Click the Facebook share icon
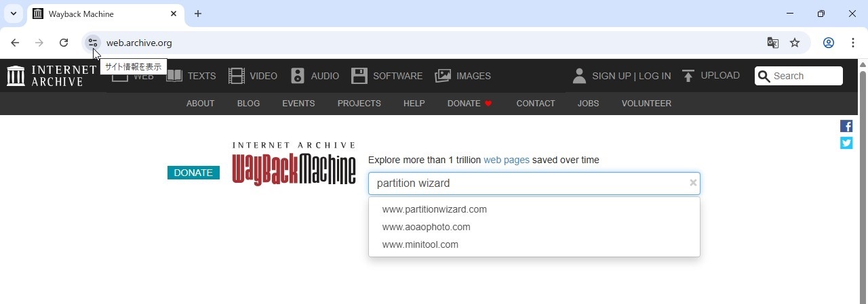Viewport: 868px width, 304px height. pos(846,126)
